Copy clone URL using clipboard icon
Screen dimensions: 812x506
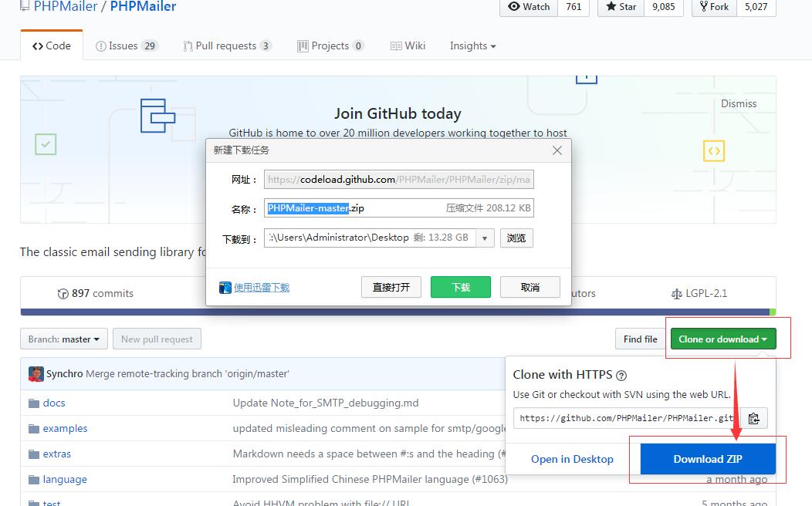click(x=753, y=418)
